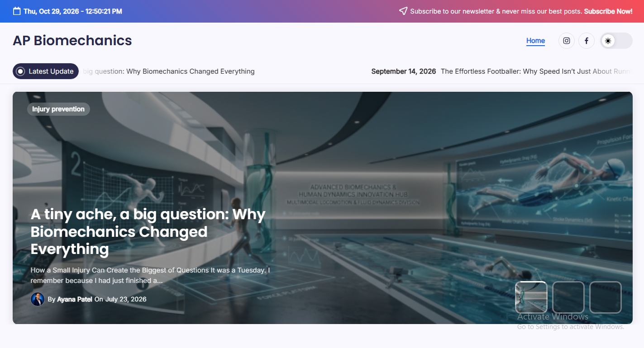The height and width of the screenshot is (348, 644).
Task: Toggle the dark mode sun switch
Action: (x=616, y=41)
